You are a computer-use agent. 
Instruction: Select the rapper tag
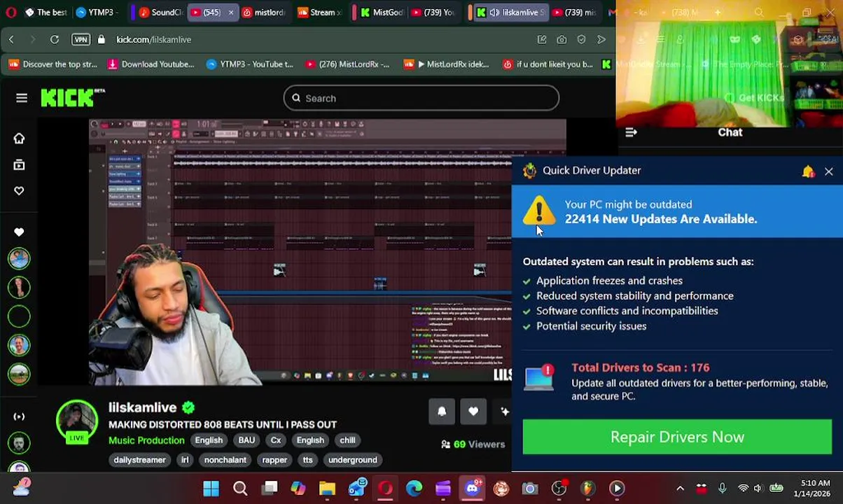pos(274,460)
